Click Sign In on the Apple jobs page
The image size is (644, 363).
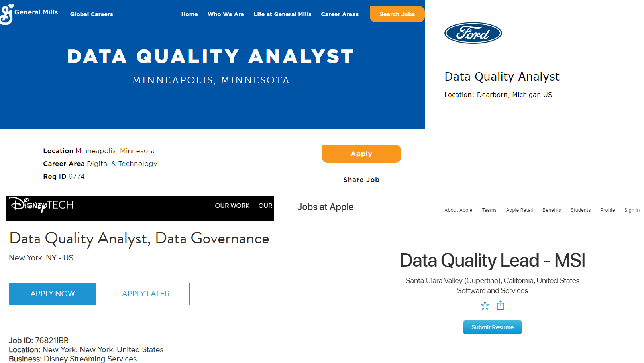click(632, 210)
